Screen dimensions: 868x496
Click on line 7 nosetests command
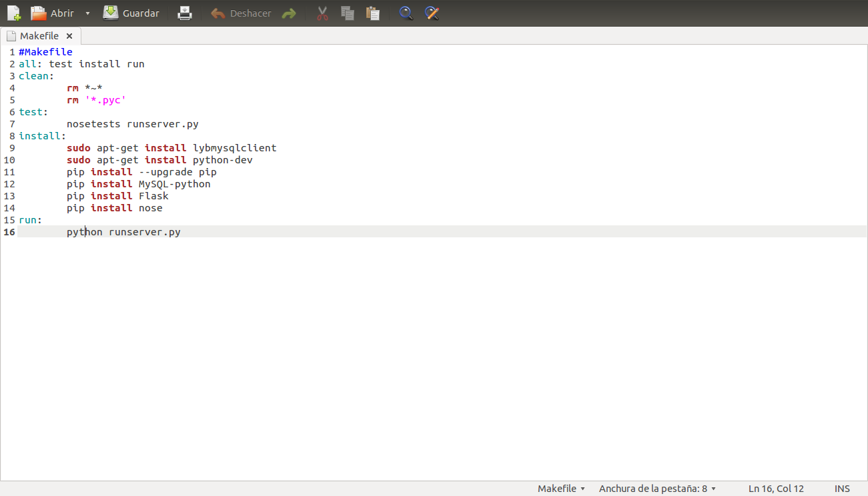pyautogui.click(x=131, y=123)
